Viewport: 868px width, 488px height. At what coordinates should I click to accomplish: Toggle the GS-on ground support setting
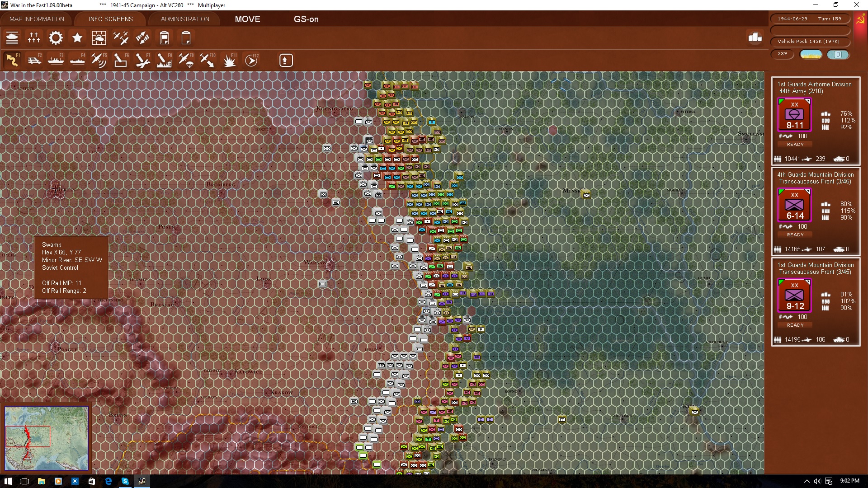(306, 19)
